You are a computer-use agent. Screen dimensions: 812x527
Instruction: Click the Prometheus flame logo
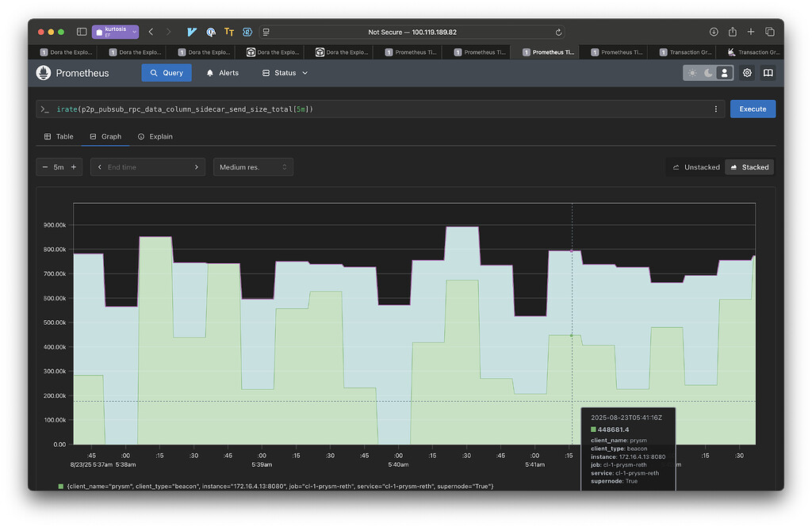point(44,73)
